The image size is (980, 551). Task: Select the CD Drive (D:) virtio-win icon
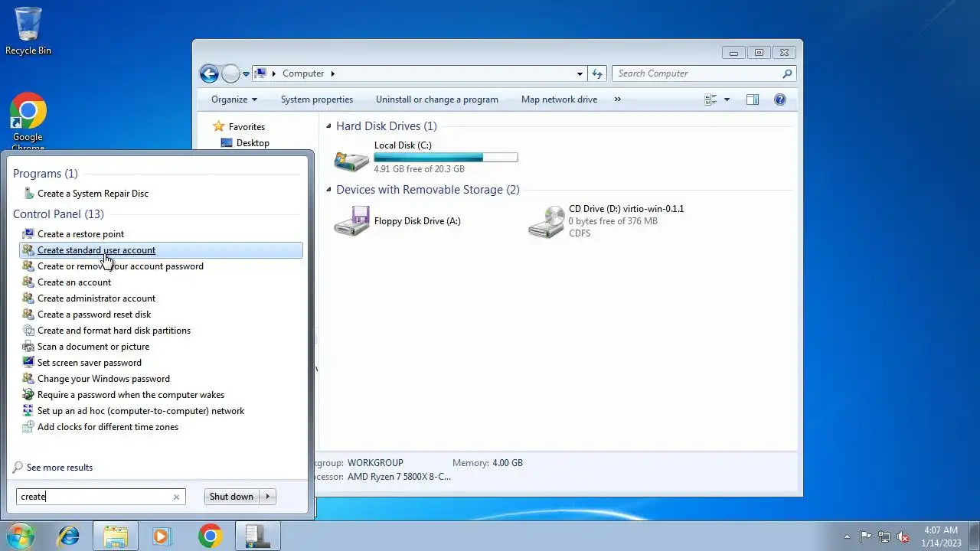point(547,221)
